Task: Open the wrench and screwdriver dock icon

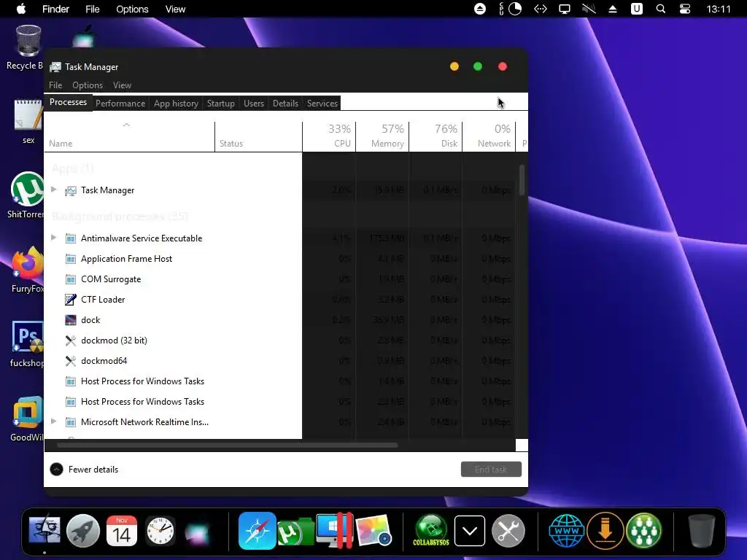Action: click(508, 531)
